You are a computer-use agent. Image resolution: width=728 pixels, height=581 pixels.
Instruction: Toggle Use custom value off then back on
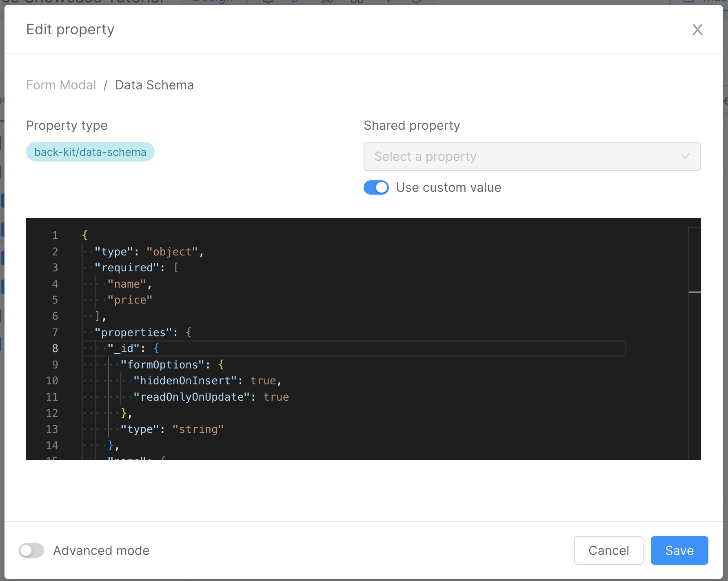376,187
